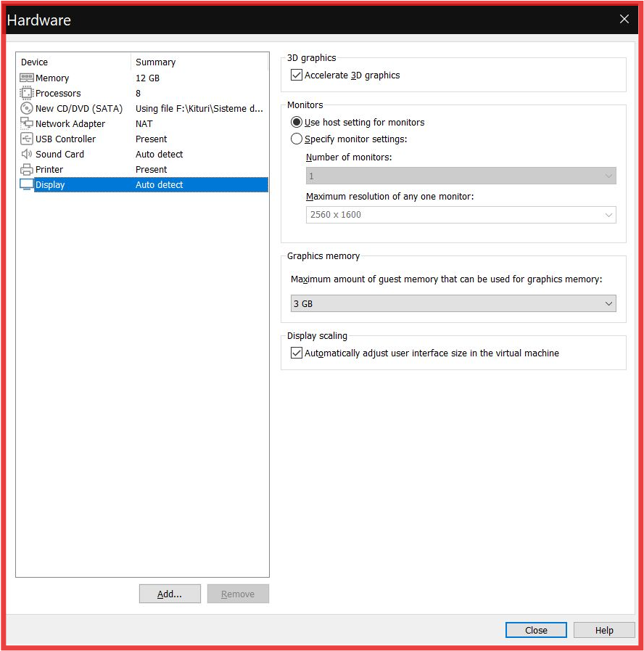Click the Close button at bottom
Viewport: 644px width, 651px height.
pos(536,630)
